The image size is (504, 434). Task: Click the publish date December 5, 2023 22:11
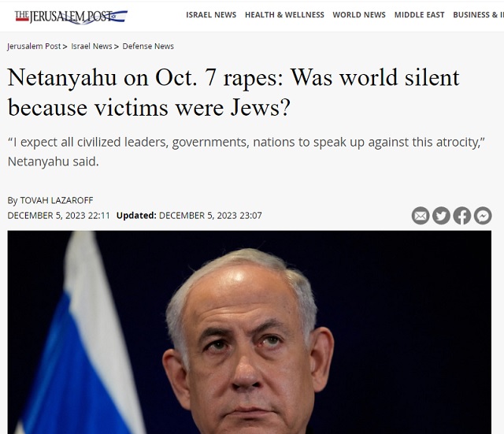(59, 215)
